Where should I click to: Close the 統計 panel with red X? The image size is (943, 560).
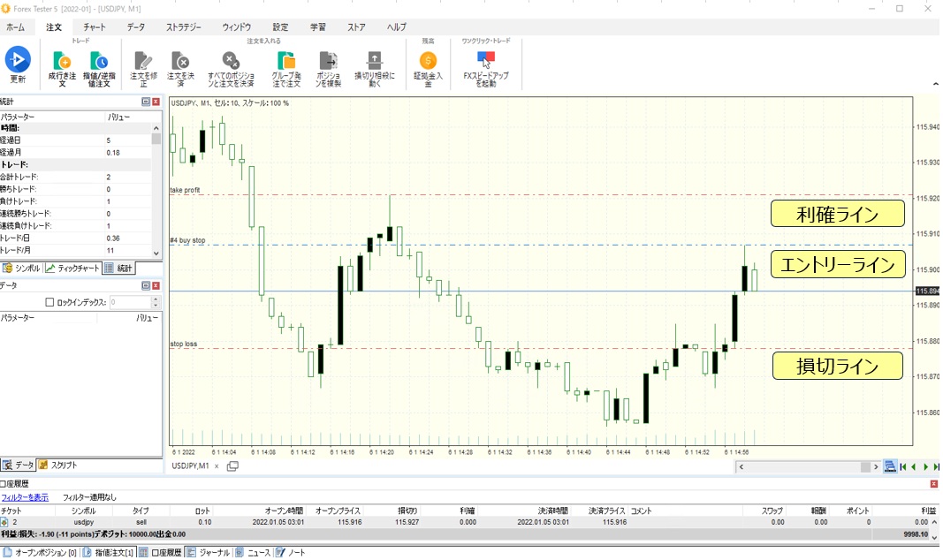(x=156, y=102)
